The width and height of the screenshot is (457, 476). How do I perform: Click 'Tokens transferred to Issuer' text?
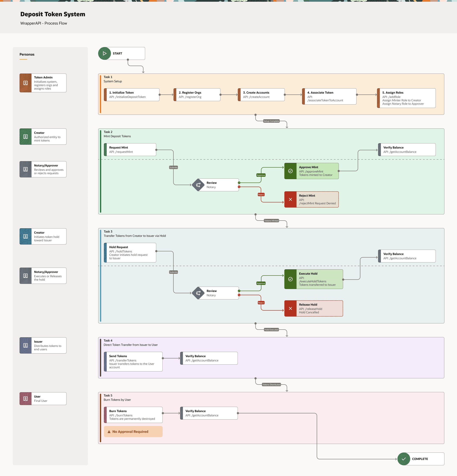[x=318, y=285]
